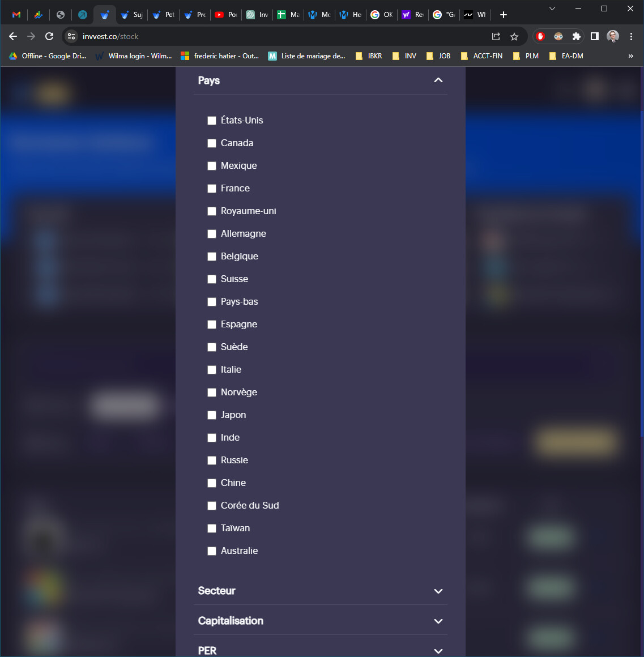Open Offline - Google Drive bookmark
This screenshot has height=657, width=644.
pos(48,56)
